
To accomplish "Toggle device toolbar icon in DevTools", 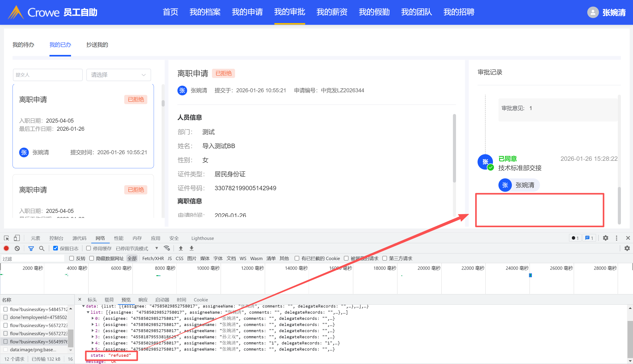I will [x=16, y=238].
